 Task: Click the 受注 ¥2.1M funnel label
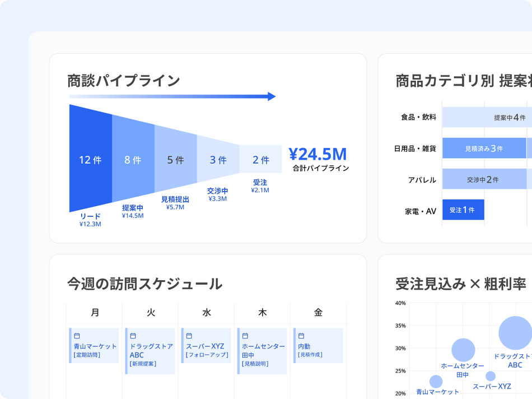click(x=260, y=186)
